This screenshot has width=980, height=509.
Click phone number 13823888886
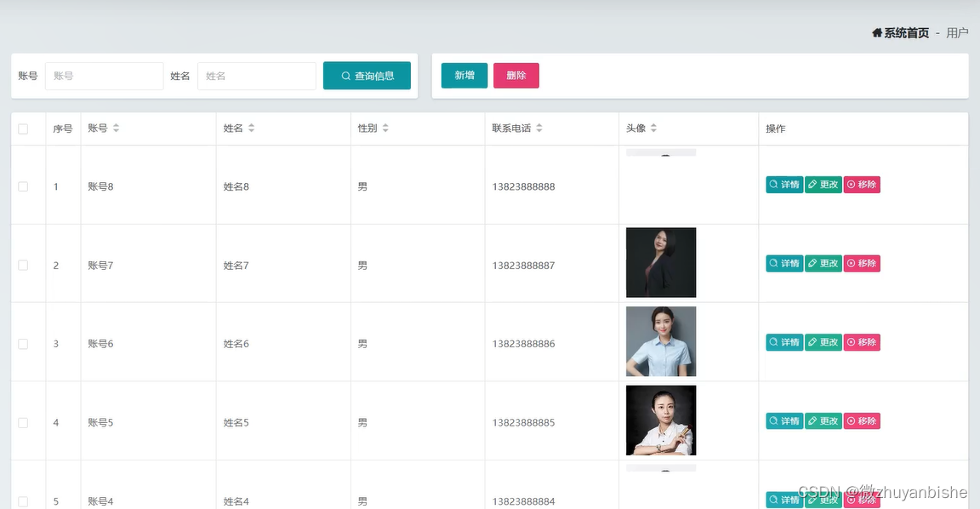click(x=524, y=344)
